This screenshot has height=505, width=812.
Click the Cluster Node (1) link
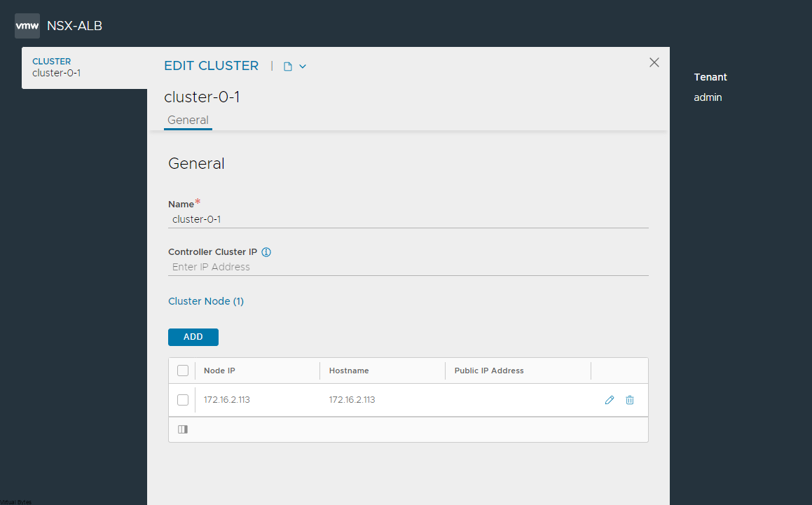coord(206,301)
